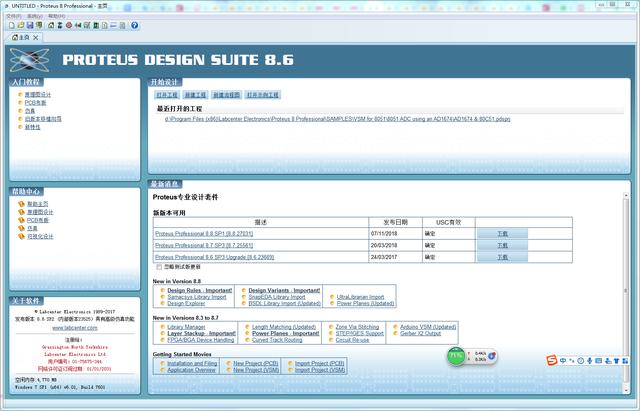Click the New Flowchart button in Start panel
The height and width of the screenshot is (411, 640).
[227, 95]
